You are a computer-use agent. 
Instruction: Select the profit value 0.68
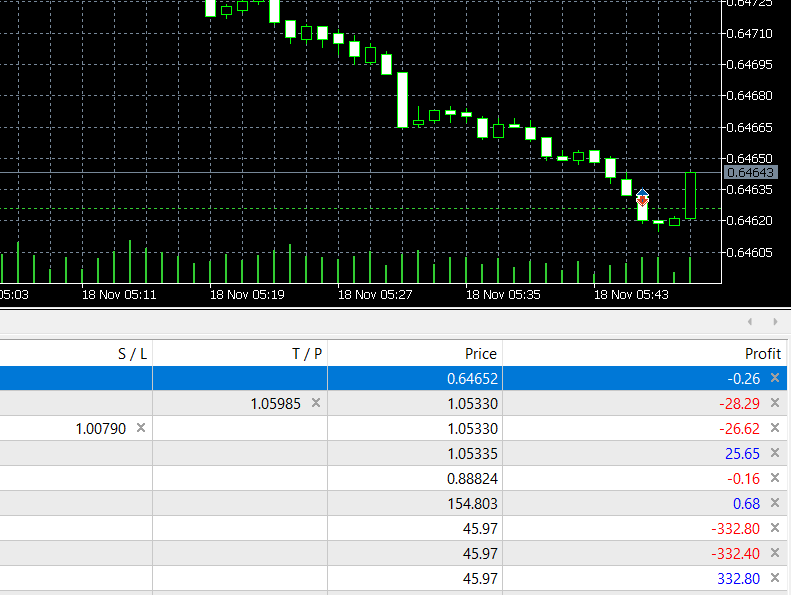[746, 504]
